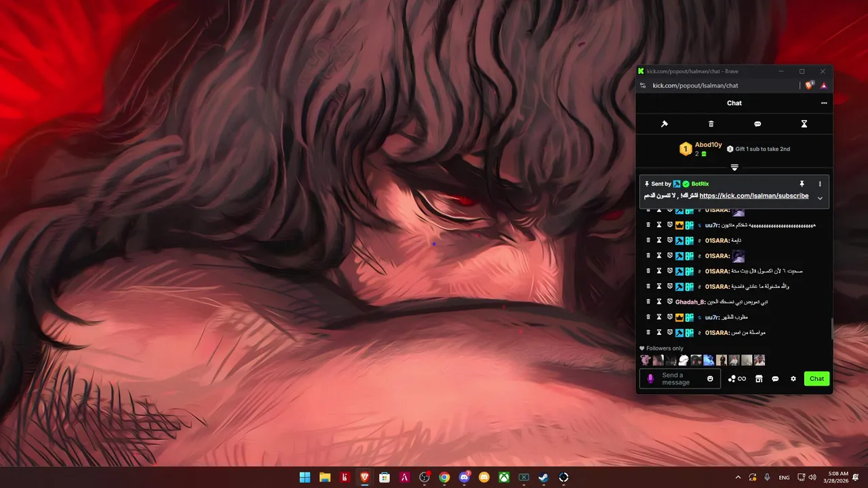Image resolution: width=868 pixels, height=488 pixels.
Task: Switch to Brave browser on taskbar
Action: coord(365,477)
